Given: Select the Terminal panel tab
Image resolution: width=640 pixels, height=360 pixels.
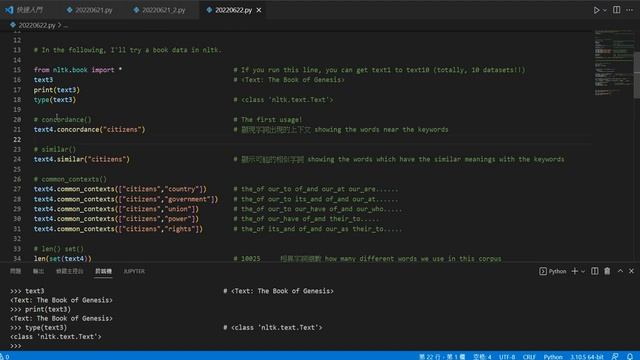Looking at the screenshot, I should click(103, 271).
